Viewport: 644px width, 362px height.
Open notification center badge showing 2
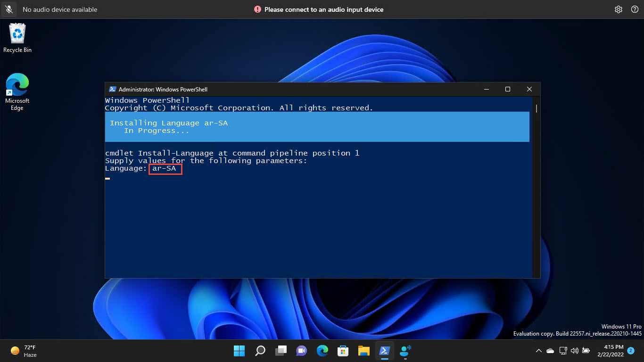pyautogui.click(x=631, y=351)
